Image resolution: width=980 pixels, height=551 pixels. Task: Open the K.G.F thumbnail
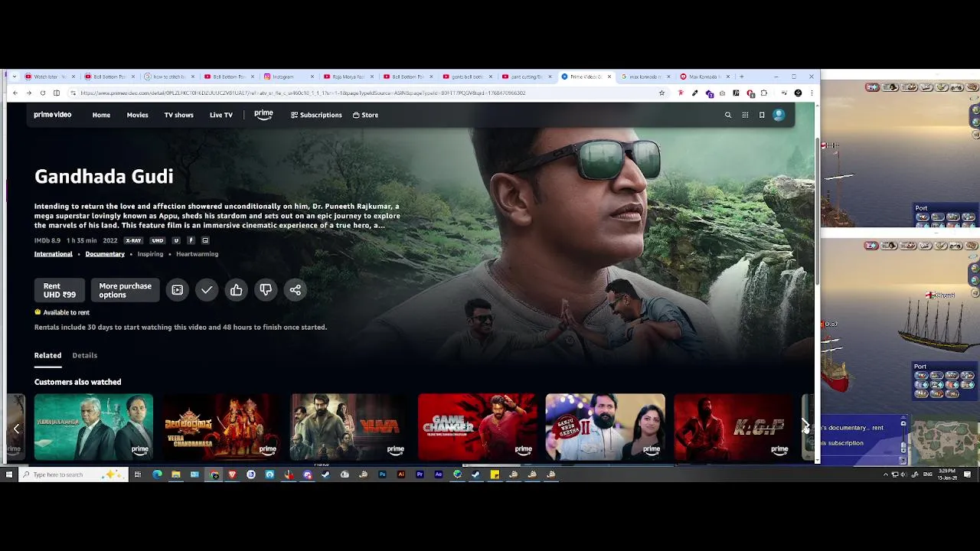pyautogui.click(x=733, y=427)
